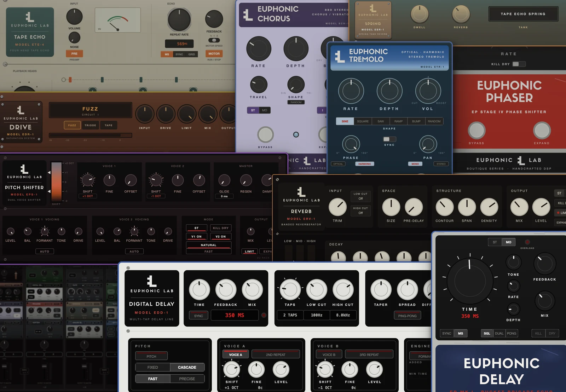Click the Tape Echo VOLUME knob
Screen dimensions: 566x392
(74, 17)
